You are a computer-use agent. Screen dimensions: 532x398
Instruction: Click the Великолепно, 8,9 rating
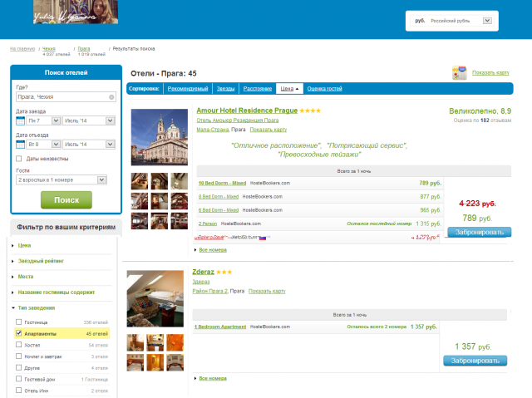[x=480, y=111]
